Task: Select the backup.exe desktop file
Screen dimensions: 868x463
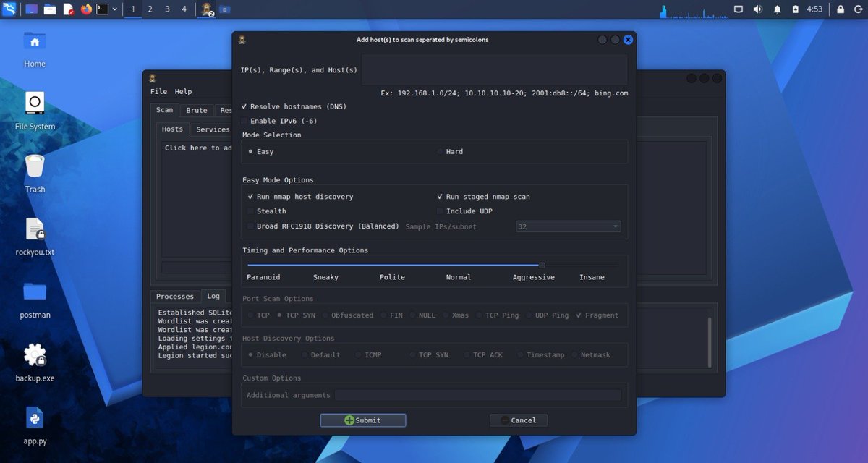Action: (35, 362)
